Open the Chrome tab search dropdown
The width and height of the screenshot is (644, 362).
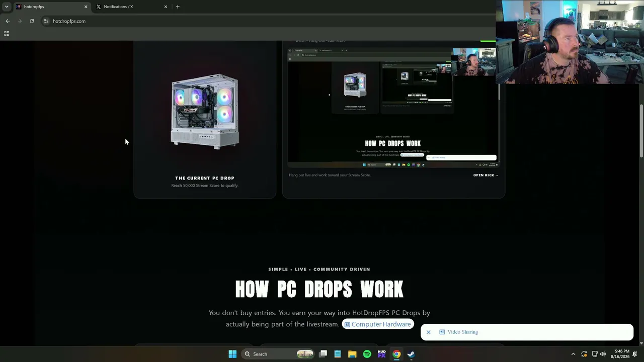click(7, 7)
